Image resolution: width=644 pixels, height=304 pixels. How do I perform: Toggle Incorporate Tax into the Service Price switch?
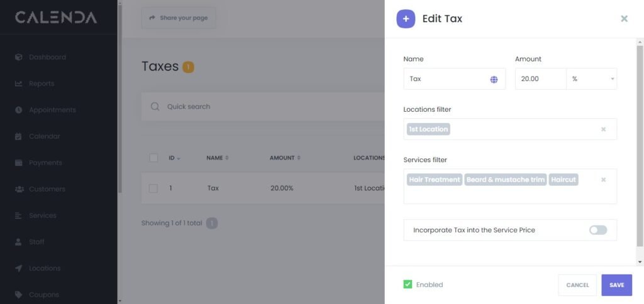click(597, 230)
